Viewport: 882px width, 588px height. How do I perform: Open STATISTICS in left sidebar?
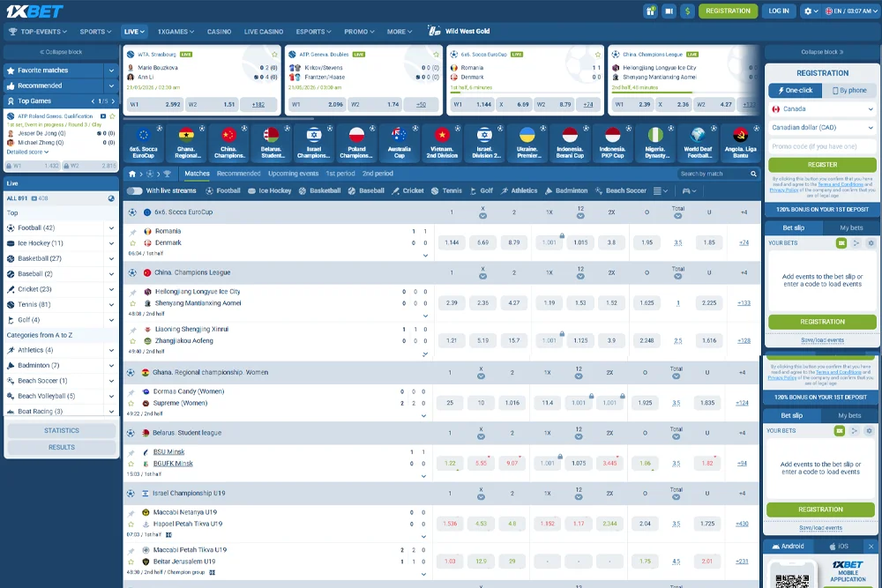pyautogui.click(x=62, y=430)
